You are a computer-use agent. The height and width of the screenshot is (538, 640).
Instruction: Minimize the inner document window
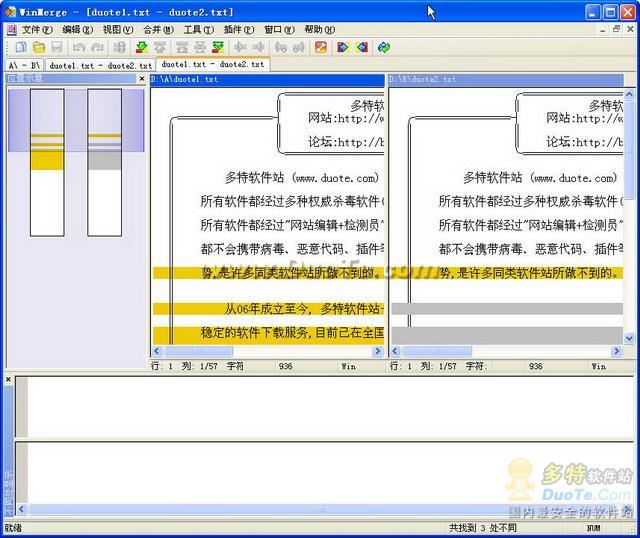pos(603,29)
